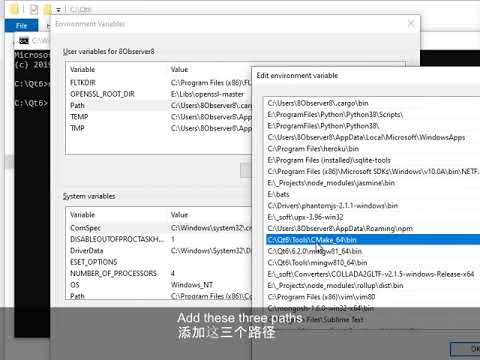480x360 pixels.
Task: Select the DriverData system variable
Action: point(158,251)
